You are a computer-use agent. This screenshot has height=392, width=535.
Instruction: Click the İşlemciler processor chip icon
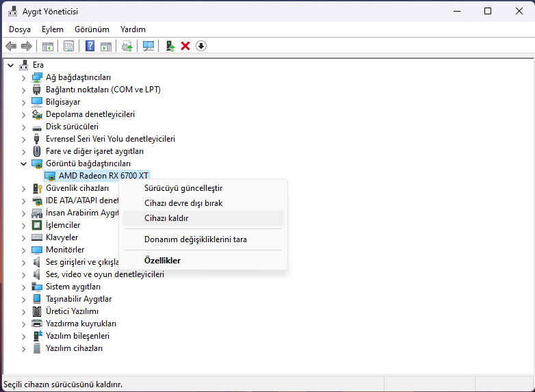click(37, 225)
